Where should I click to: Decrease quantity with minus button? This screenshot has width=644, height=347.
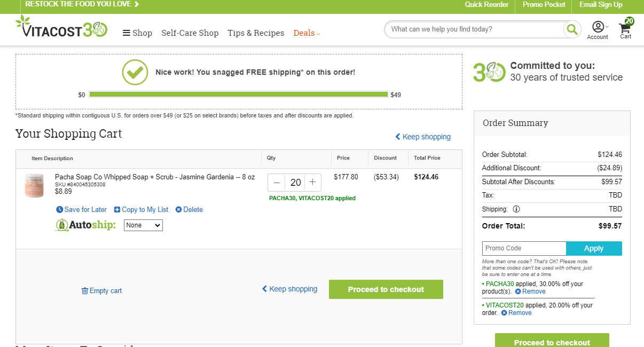tap(277, 183)
